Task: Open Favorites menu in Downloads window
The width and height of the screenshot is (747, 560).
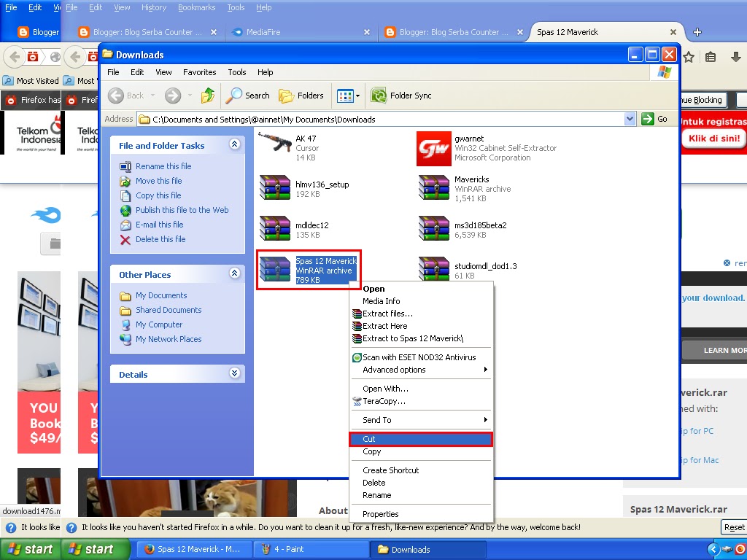Action: (199, 72)
